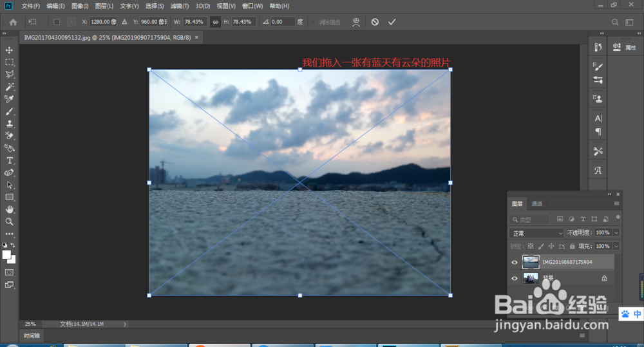Select the Rectangular Marquee tool

point(9,62)
